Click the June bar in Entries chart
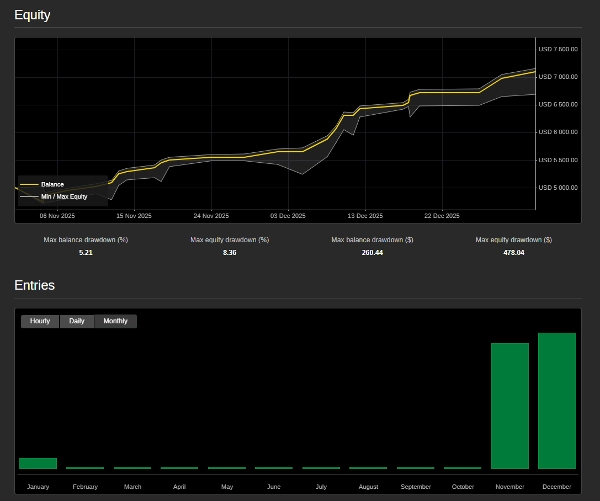The height and width of the screenshot is (501, 600). (x=274, y=467)
